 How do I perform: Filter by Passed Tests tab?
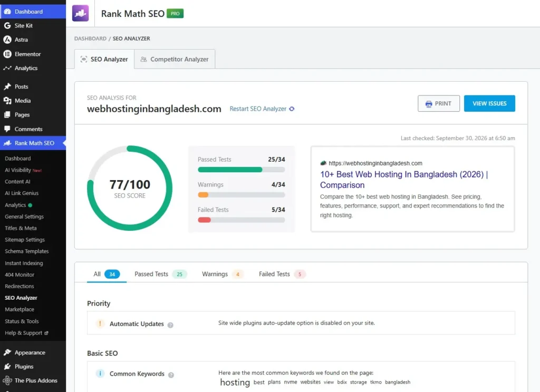[160, 274]
